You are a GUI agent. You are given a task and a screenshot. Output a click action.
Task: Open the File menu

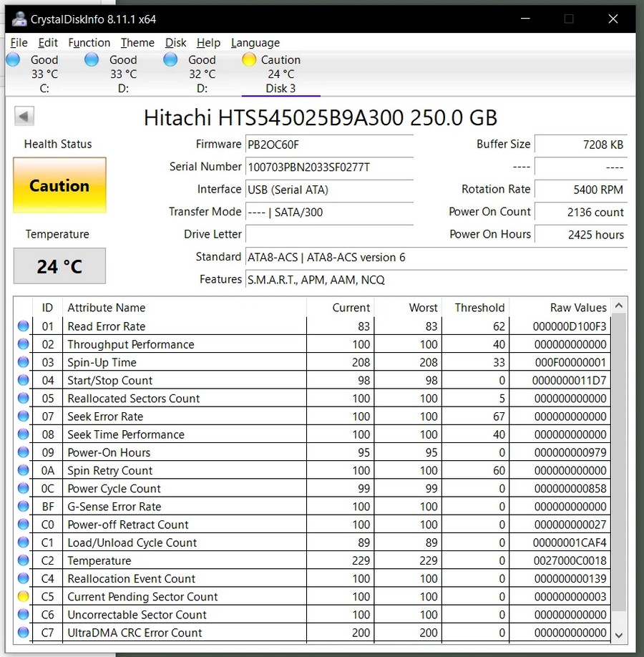(x=19, y=43)
